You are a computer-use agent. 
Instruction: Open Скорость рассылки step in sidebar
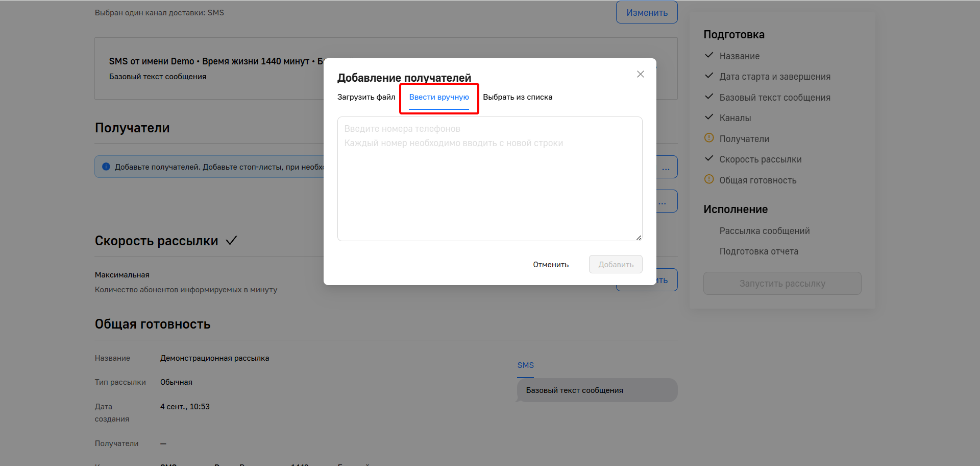(x=760, y=159)
